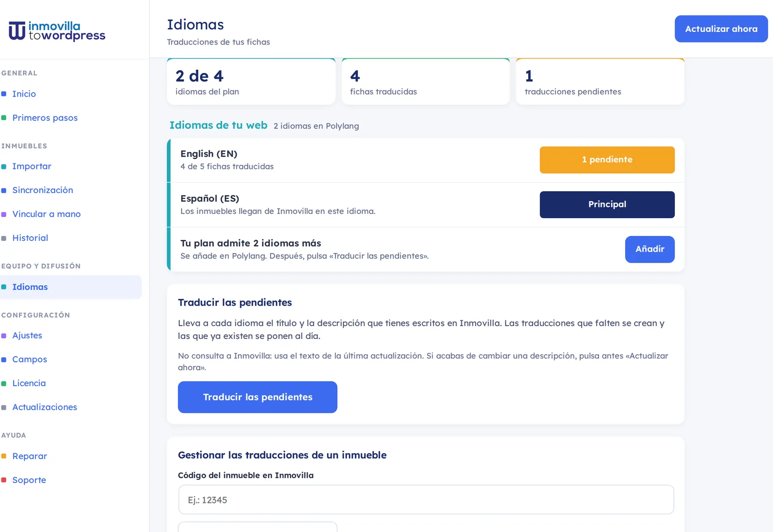
Task: Click the blue Traducir las pendientes button
Action: pyautogui.click(x=258, y=397)
